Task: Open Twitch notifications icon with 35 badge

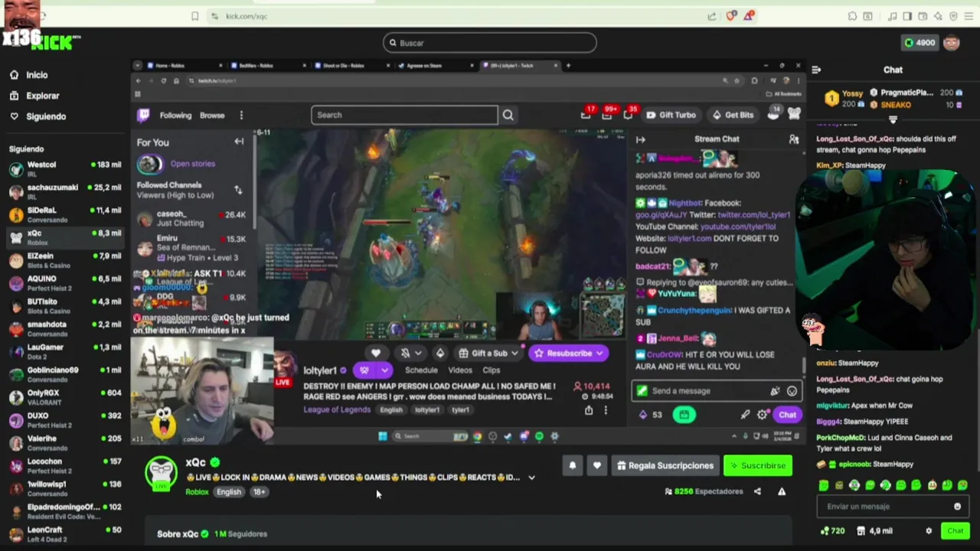Action: tap(629, 114)
